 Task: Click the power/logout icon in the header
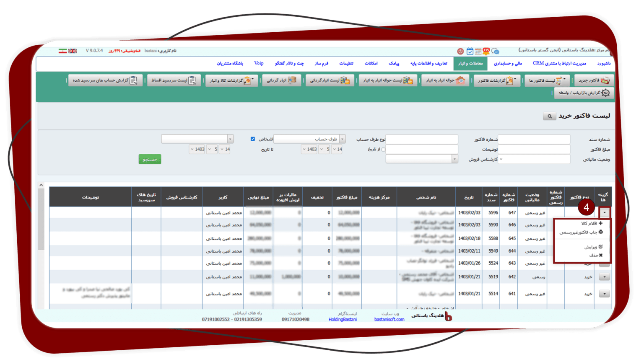pos(460,51)
